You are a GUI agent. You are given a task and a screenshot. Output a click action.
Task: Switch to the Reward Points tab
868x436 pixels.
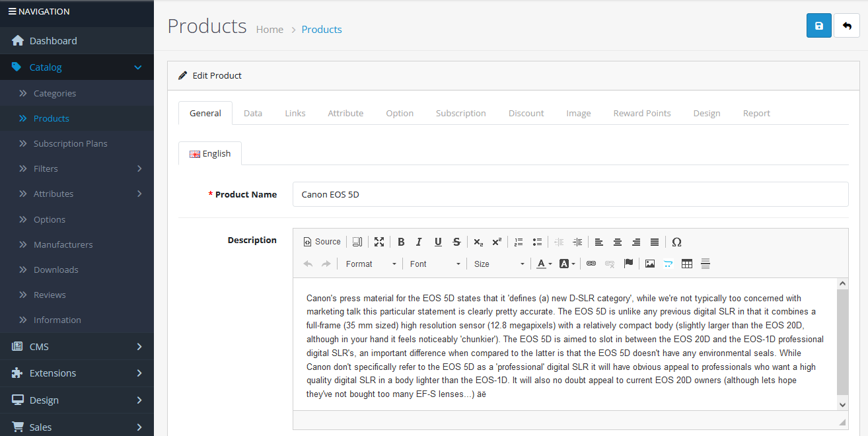point(642,113)
